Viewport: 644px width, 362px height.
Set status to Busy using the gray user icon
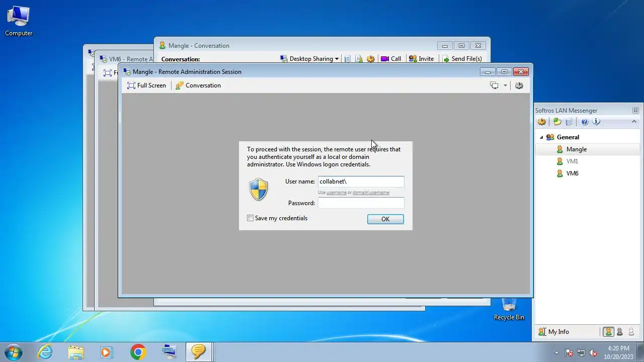click(x=620, y=332)
